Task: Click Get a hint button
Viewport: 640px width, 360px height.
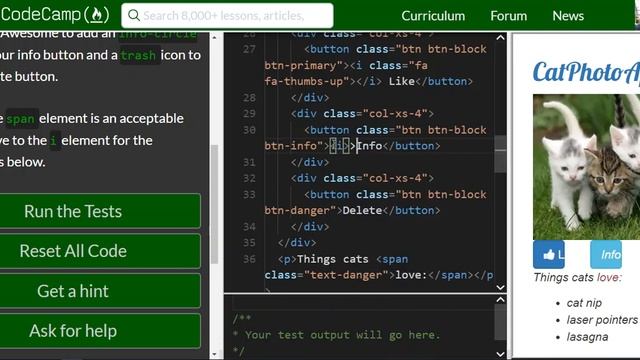Action: coord(100,291)
